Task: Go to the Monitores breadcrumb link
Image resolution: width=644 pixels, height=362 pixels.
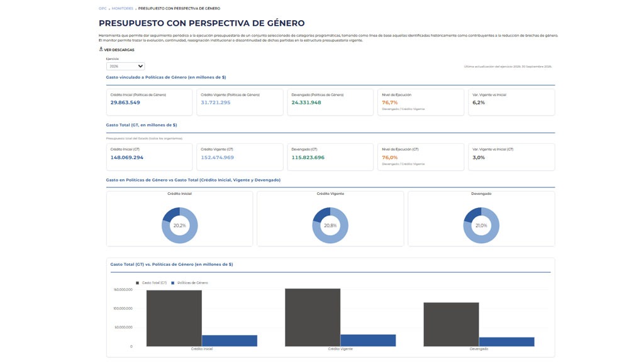Action: pyautogui.click(x=123, y=8)
